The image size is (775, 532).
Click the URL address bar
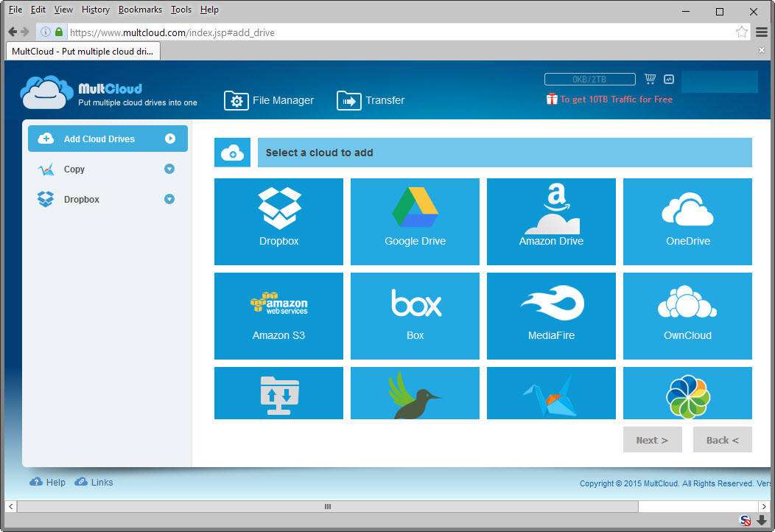(399, 32)
